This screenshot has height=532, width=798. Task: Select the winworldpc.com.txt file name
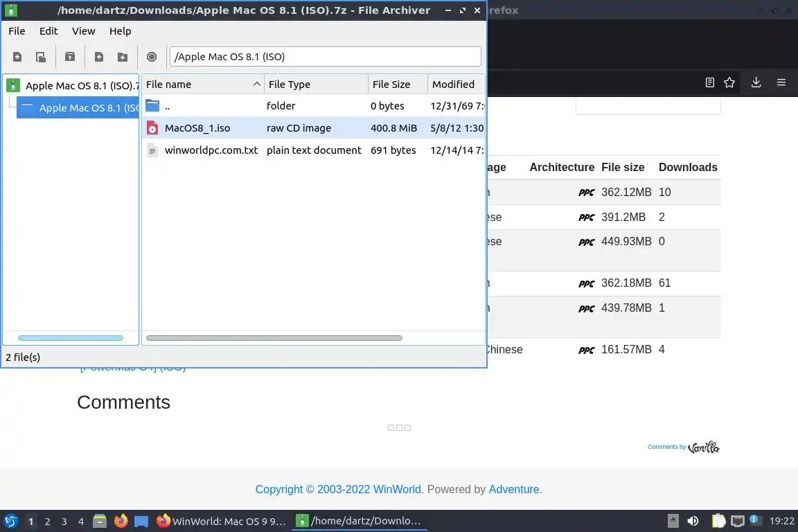[x=211, y=150]
